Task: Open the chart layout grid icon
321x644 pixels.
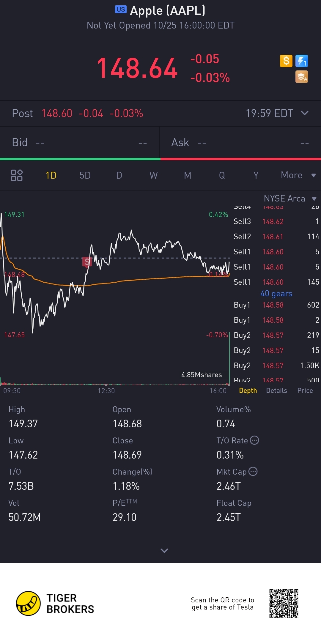Action: [x=17, y=175]
